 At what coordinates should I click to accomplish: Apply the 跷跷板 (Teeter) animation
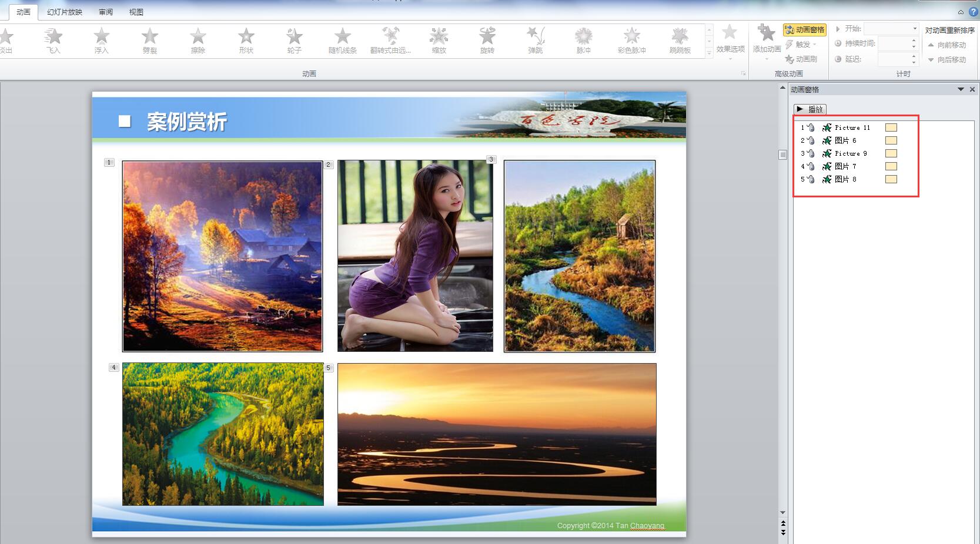click(680, 41)
